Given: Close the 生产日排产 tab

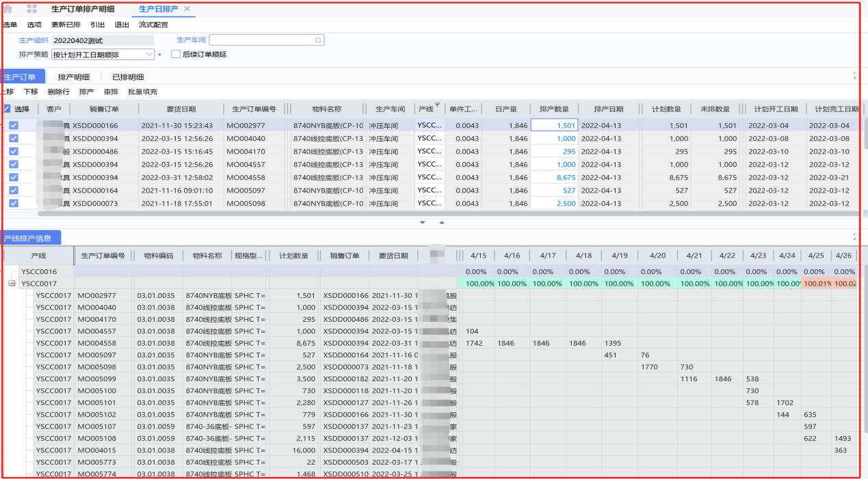Looking at the screenshot, I should coord(187,9).
